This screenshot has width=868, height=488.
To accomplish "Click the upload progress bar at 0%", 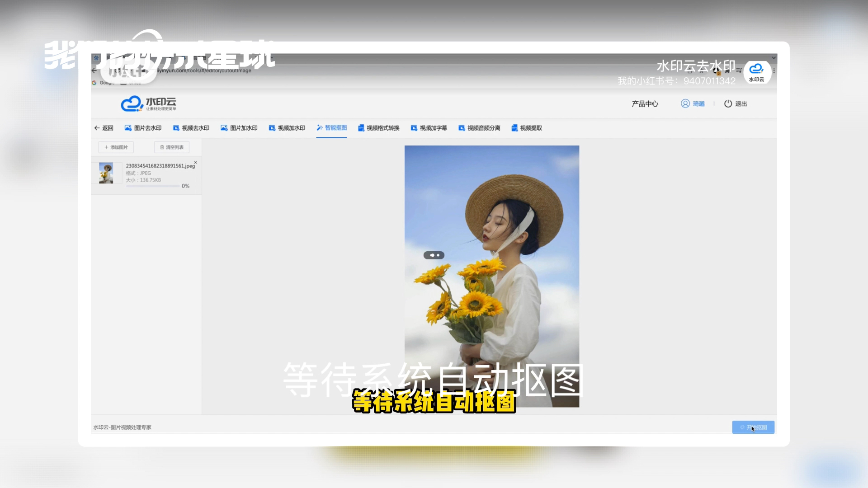I will (154, 186).
